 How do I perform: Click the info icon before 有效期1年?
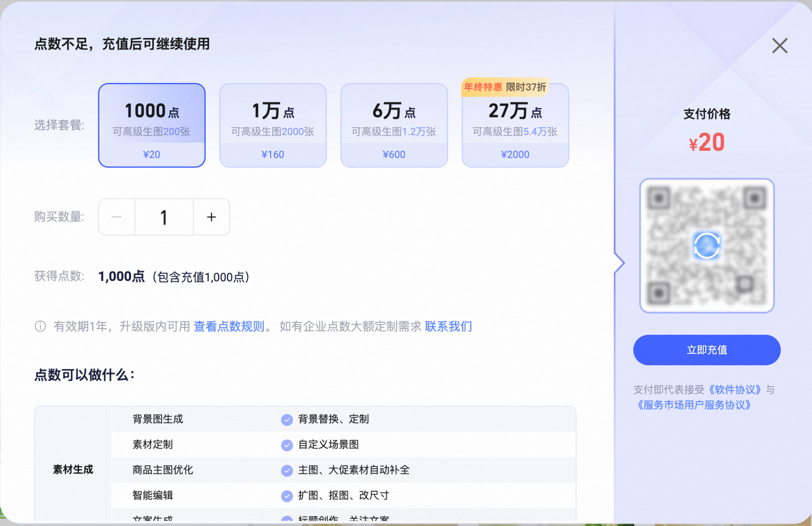pos(40,326)
